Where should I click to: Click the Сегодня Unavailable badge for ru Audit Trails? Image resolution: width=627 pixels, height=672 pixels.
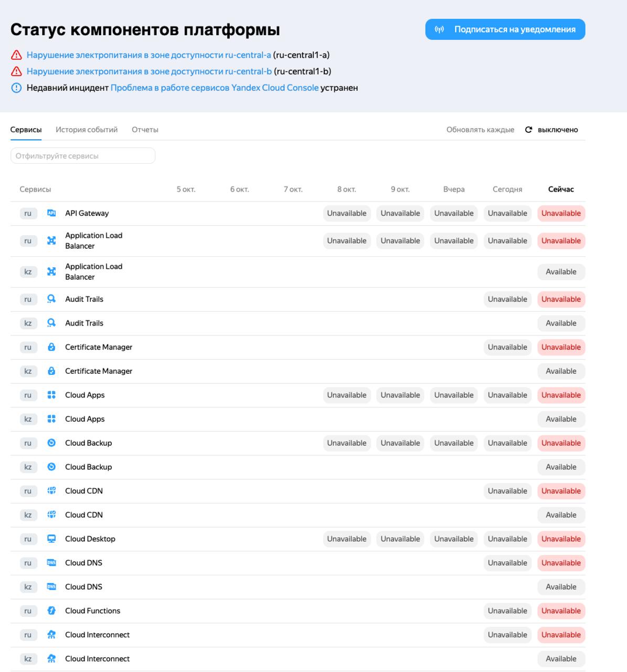pyautogui.click(x=507, y=299)
